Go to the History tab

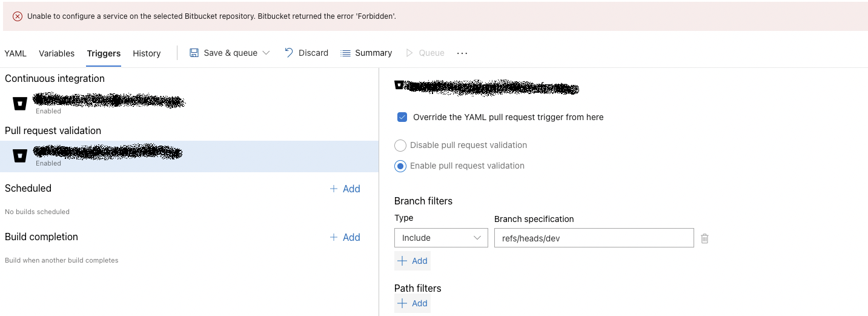click(147, 53)
